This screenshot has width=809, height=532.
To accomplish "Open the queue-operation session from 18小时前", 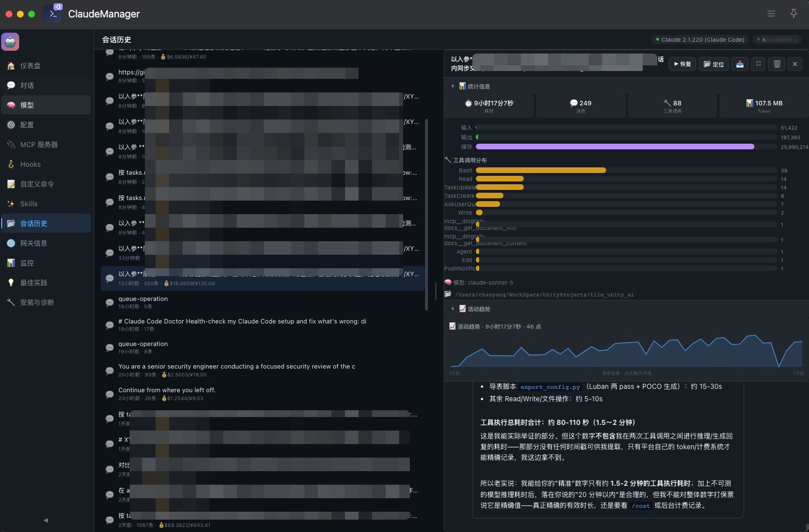I will click(x=263, y=303).
